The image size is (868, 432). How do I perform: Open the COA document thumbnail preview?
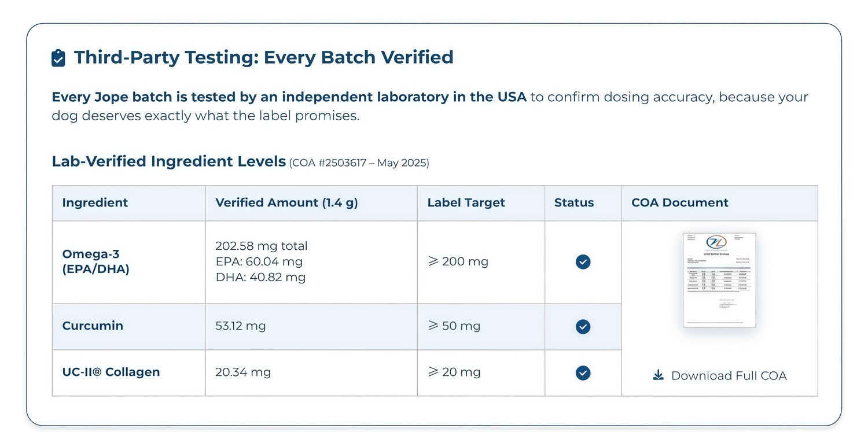[x=719, y=280]
